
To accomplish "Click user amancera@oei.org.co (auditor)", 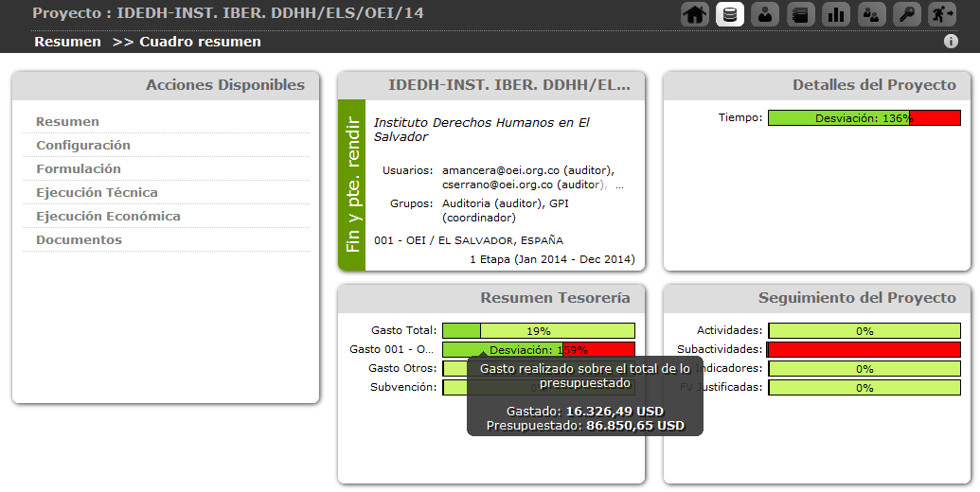I will pyautogui.click(x=528, y=170).
